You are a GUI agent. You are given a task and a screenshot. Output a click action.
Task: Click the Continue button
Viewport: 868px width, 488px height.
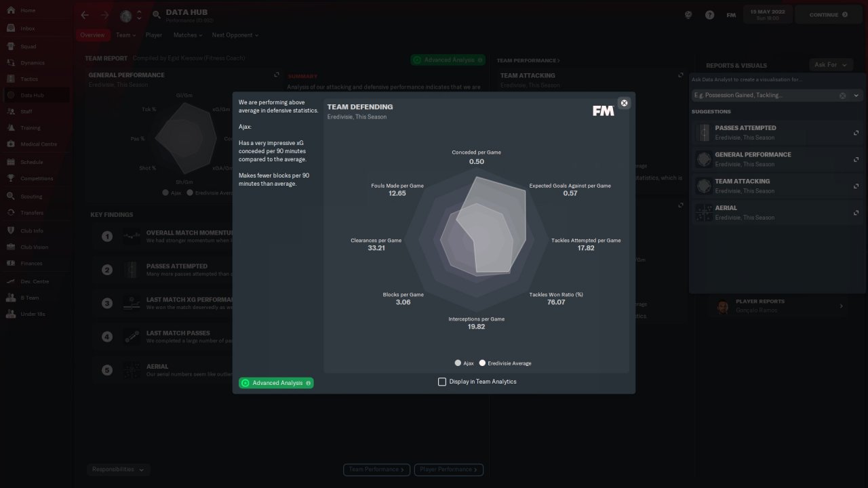829,15
